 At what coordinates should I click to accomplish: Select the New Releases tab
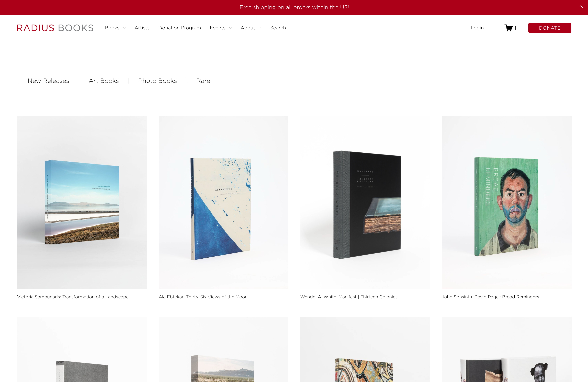tap(48, 80)
